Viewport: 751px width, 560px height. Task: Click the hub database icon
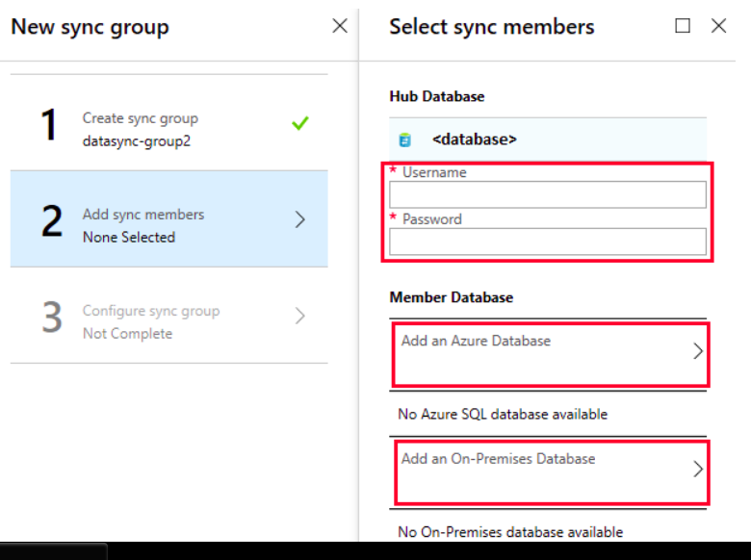point(405,140)
